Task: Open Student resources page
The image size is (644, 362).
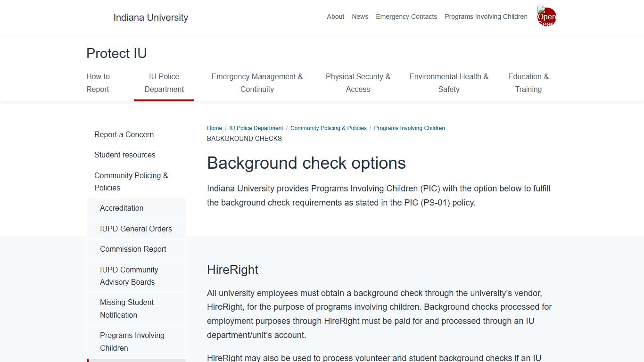Action: (x=125, y=155)
